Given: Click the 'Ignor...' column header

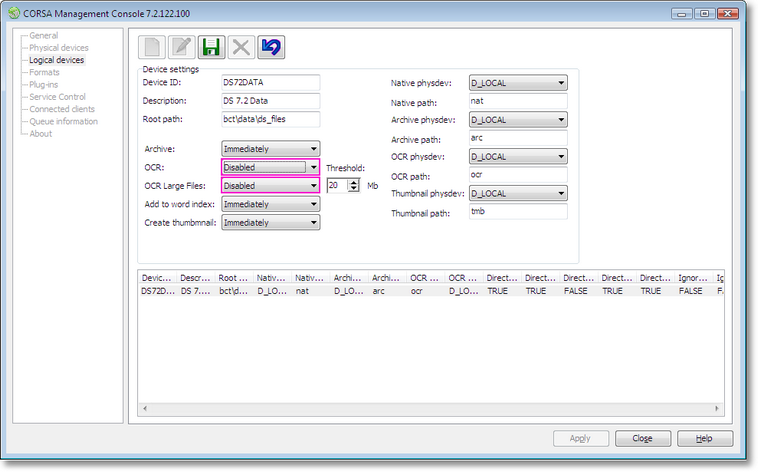Looking at the screenshot, I should pyautogui.click(x=693, y=278).
